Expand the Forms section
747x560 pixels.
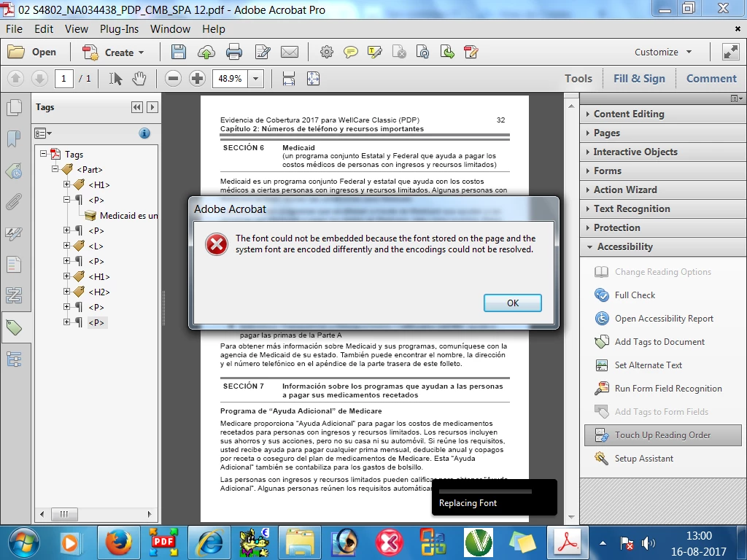point(662,171)
